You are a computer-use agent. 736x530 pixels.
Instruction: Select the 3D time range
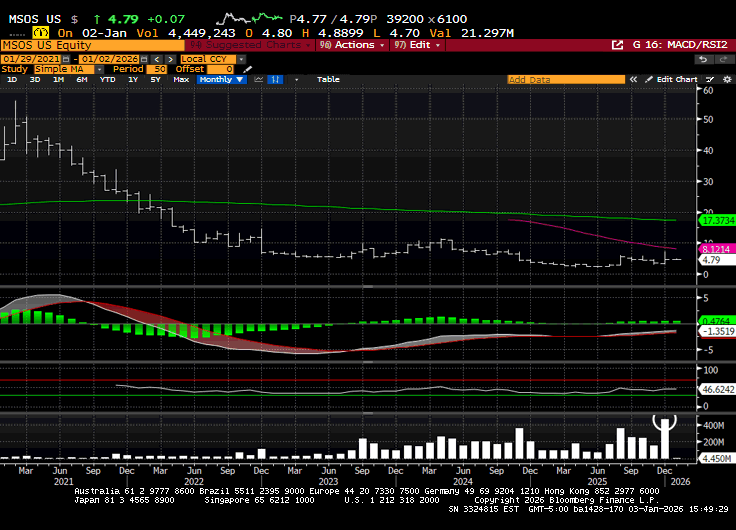coord(35,79)
